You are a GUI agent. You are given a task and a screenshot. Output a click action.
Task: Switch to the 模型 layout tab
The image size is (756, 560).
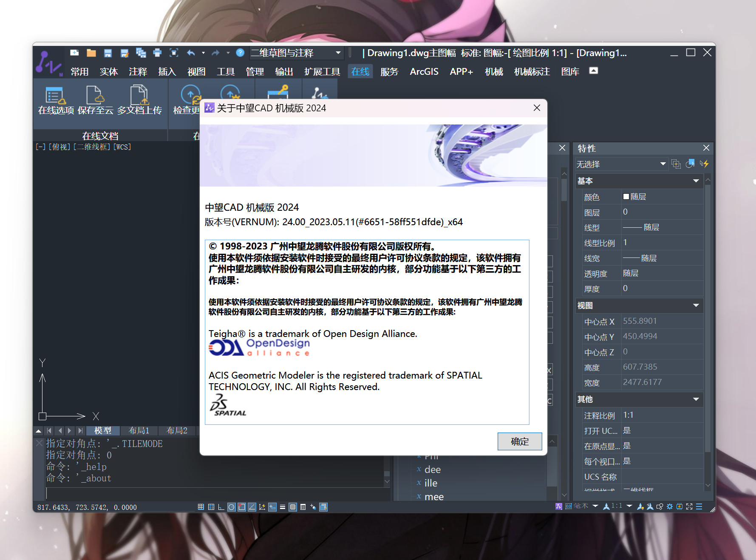click(x=102, y=430)
